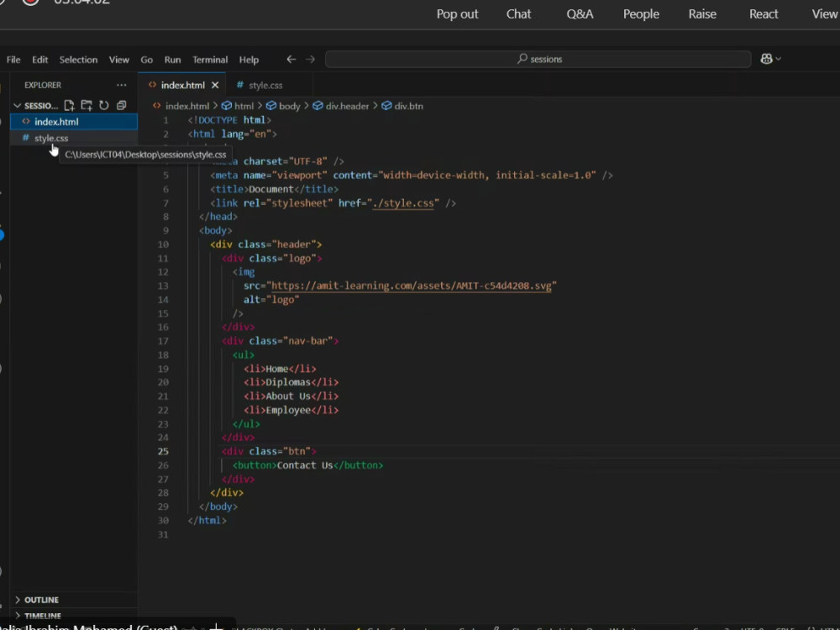Click the Contact Us button text line

pos(307,465)
